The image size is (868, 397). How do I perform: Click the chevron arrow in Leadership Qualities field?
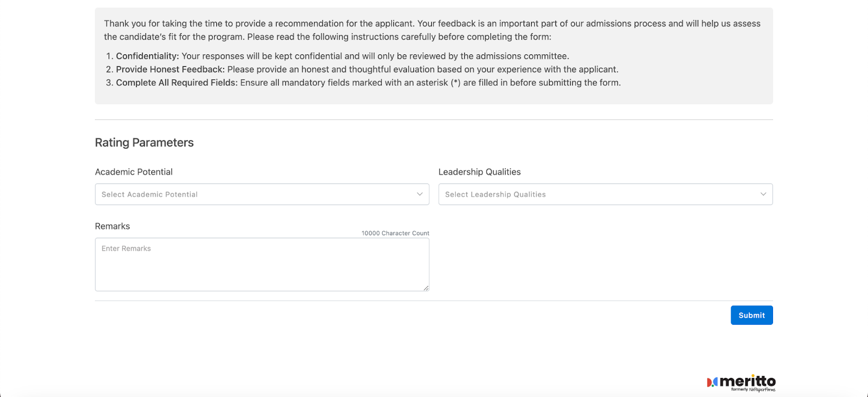click(763, 194)
